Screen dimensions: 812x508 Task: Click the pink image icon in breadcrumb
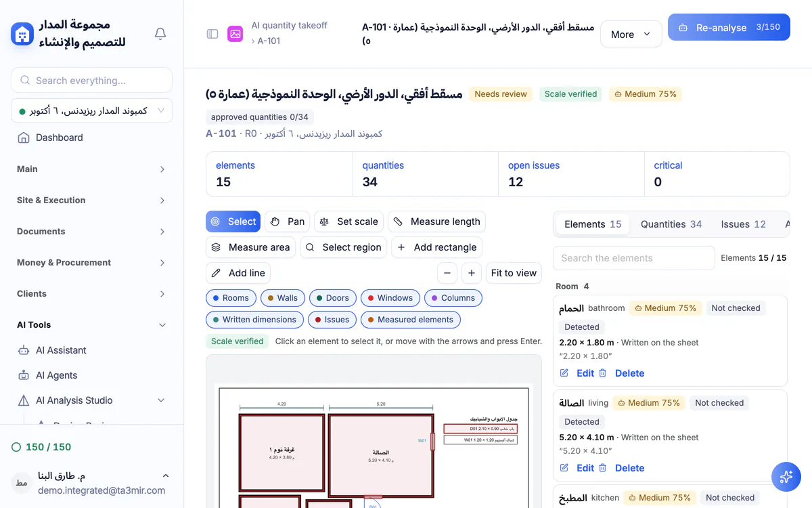coord(235,34)
